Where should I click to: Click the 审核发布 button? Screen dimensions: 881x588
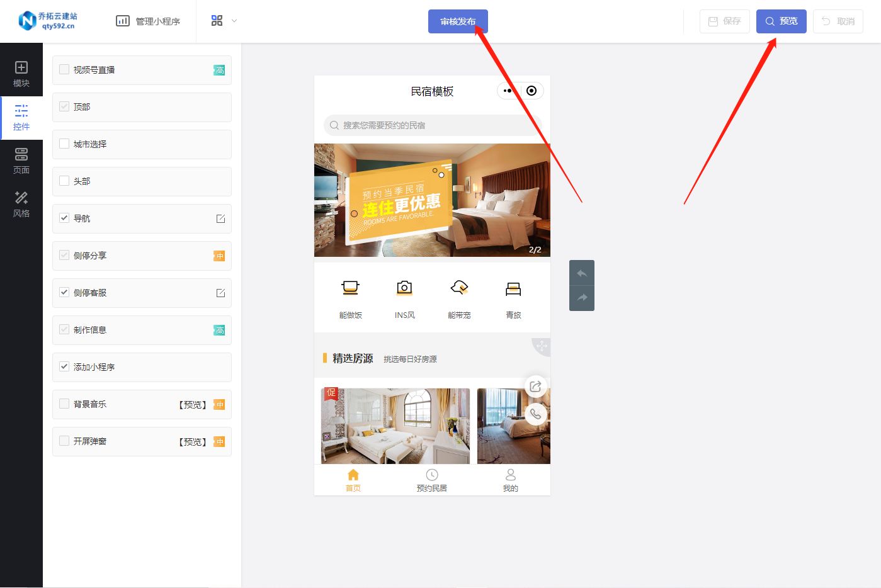pyautogui.click(x=458, y=21)
